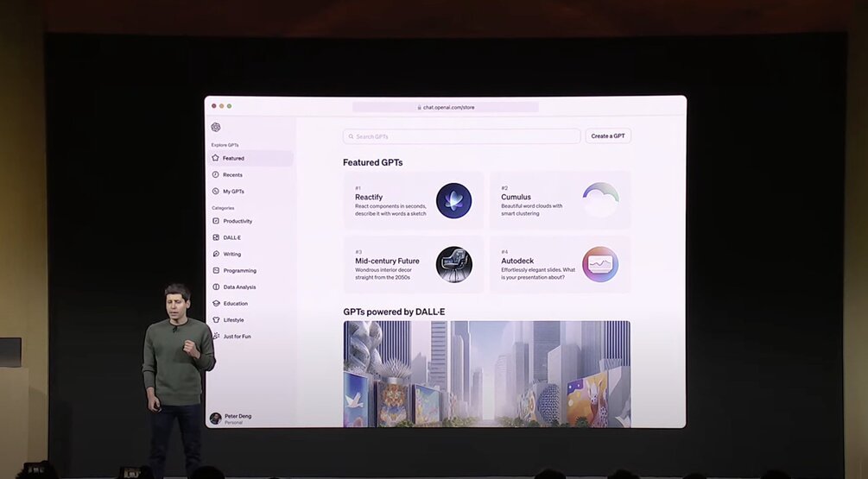
Task: Open the DALL·E cityscape banner image
Action: [486, 374]
